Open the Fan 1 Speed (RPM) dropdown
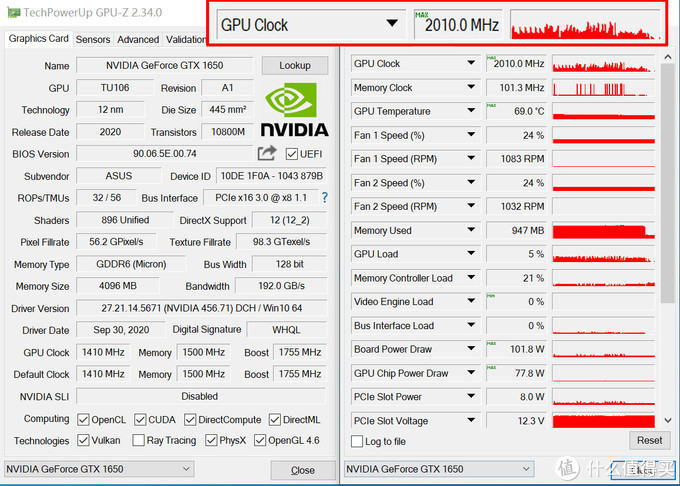Viewport: 680px width, 486px height. pos(471,159)
